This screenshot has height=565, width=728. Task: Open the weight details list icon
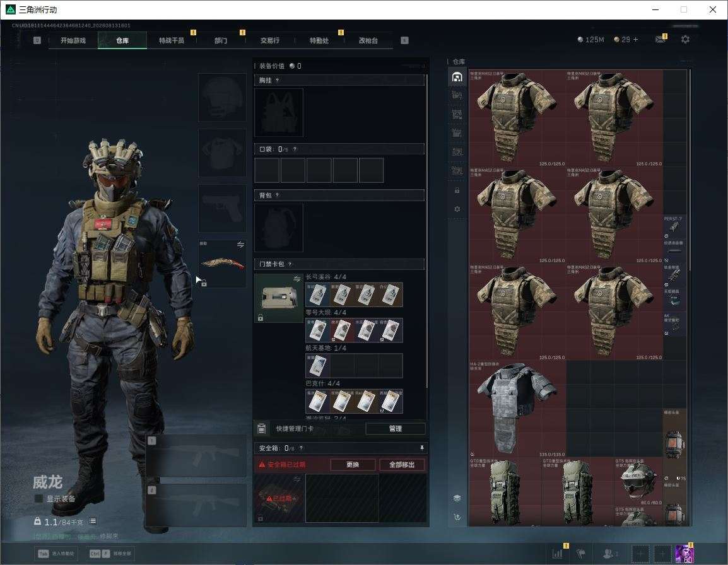[93, 521]
